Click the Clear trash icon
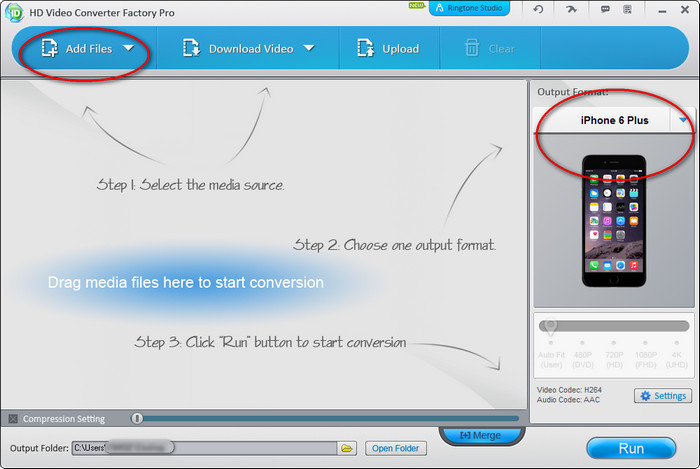 (x=472, y=48)
